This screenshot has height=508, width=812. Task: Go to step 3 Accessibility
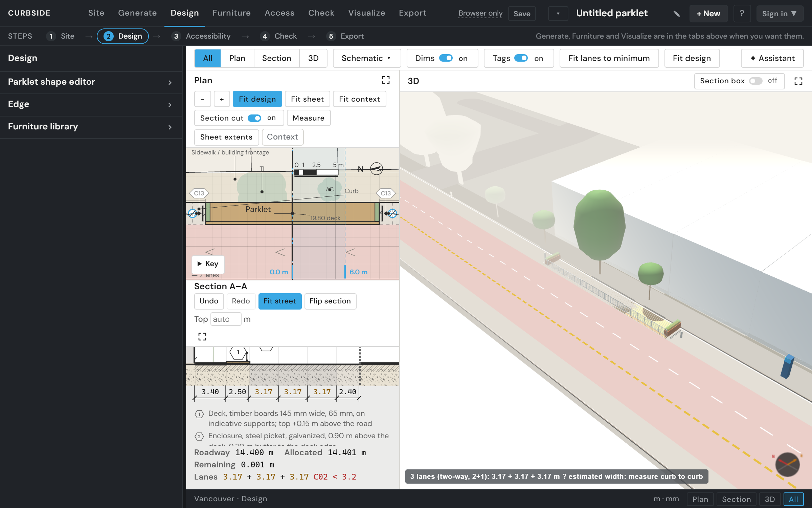tap(202, 36)
